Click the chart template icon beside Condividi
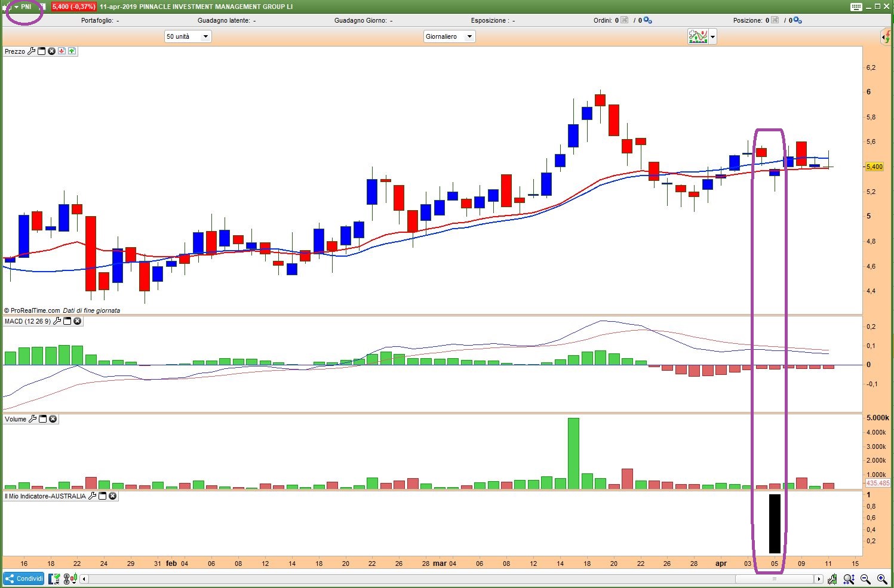Viewport: 894px width, 588px height. 54,578
